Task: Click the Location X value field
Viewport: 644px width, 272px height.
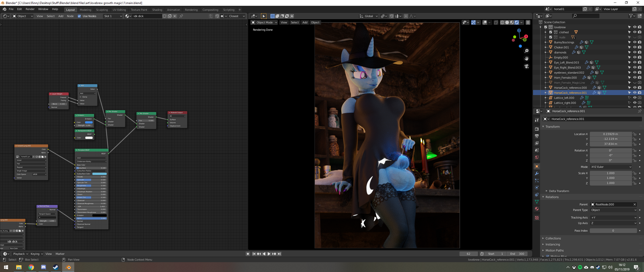Action: coord(611,134)
